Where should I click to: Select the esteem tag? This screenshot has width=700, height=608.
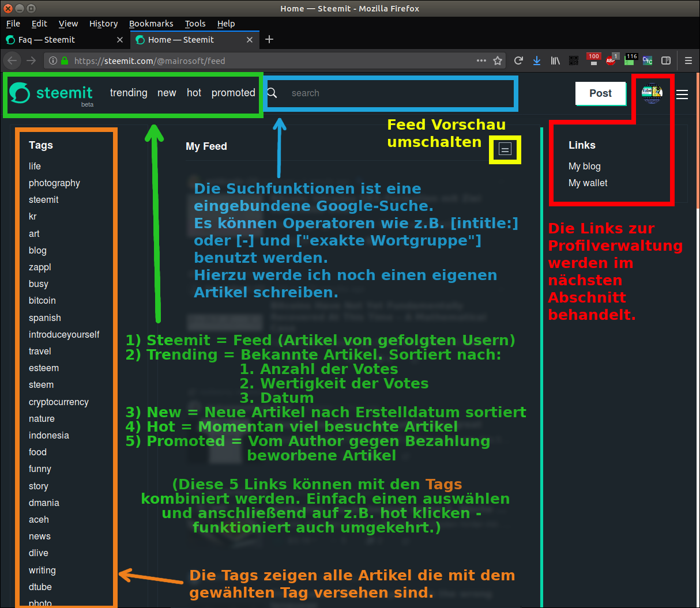coord(44,368)
